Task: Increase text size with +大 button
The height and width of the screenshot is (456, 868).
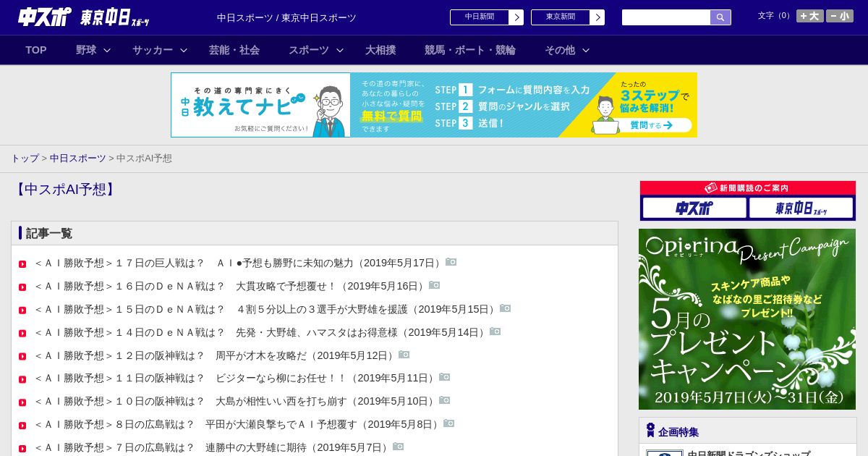Action: tap(810, 16)
